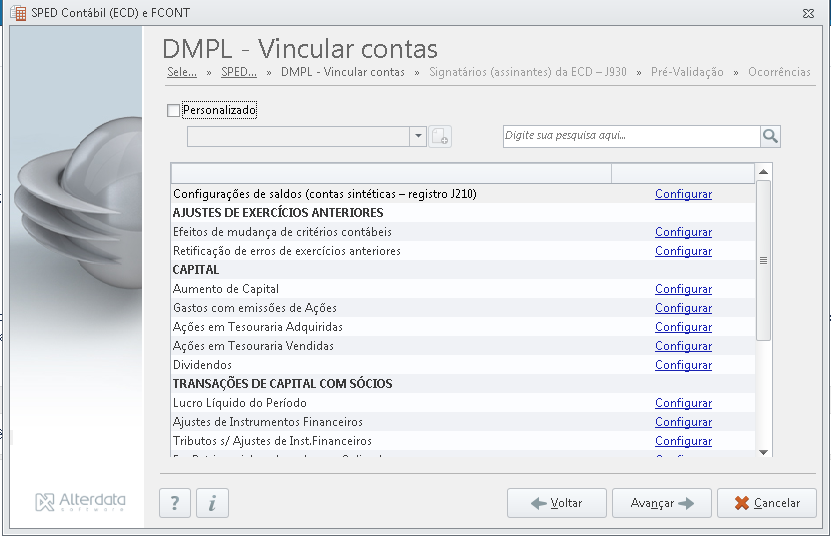Configurar 'Efeitos de mudança de critérios contábeis'
Viewport: 831px width, 536px height.
coord(683,232)
